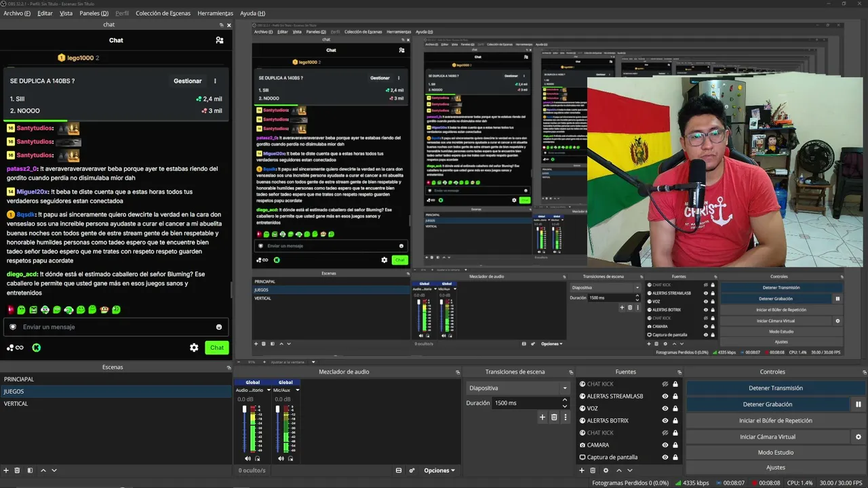Hide the ALERTAS STREAMLASB source
This screenshot has width=868, height=488.
pos(665,396)
